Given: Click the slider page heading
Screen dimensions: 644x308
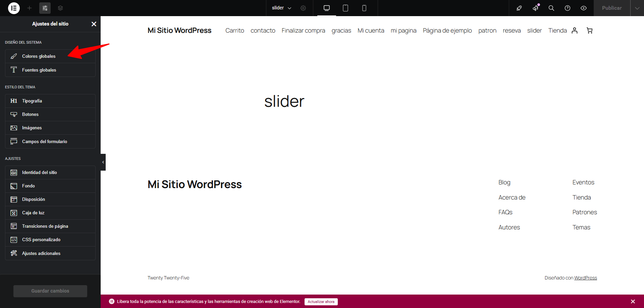Looking at the screenshot, I should pyautogui.click(x=284, y=101).
